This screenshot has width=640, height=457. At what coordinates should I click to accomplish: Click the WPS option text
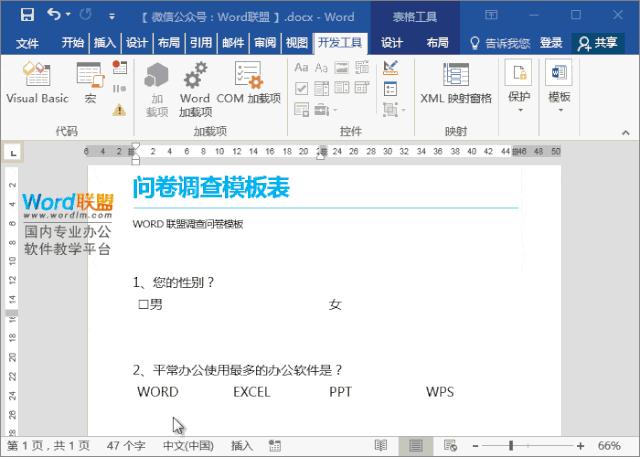(440, 392)
